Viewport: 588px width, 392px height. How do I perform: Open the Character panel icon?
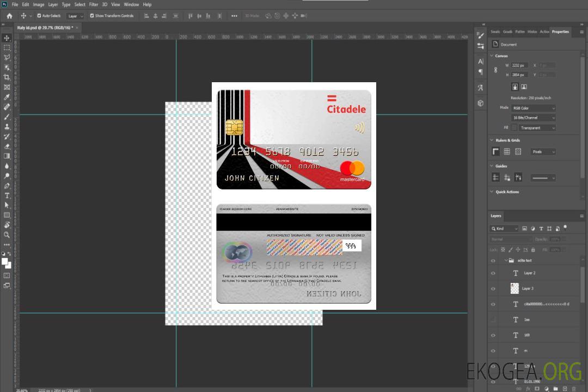(x=480, y=61)
